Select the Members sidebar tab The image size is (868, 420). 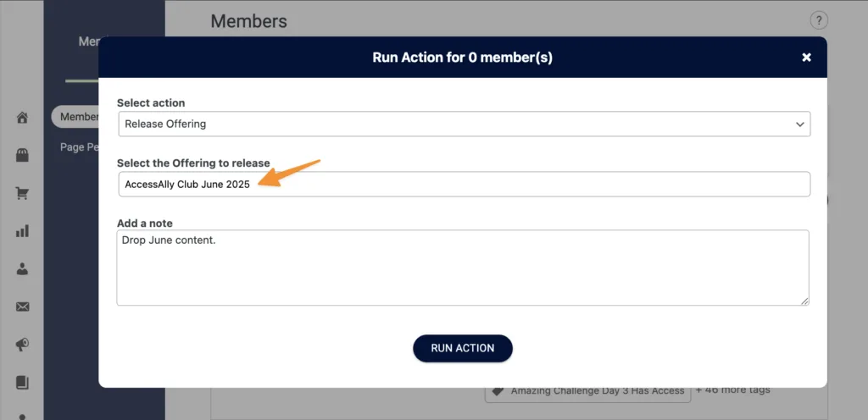(x=78, y=117)
